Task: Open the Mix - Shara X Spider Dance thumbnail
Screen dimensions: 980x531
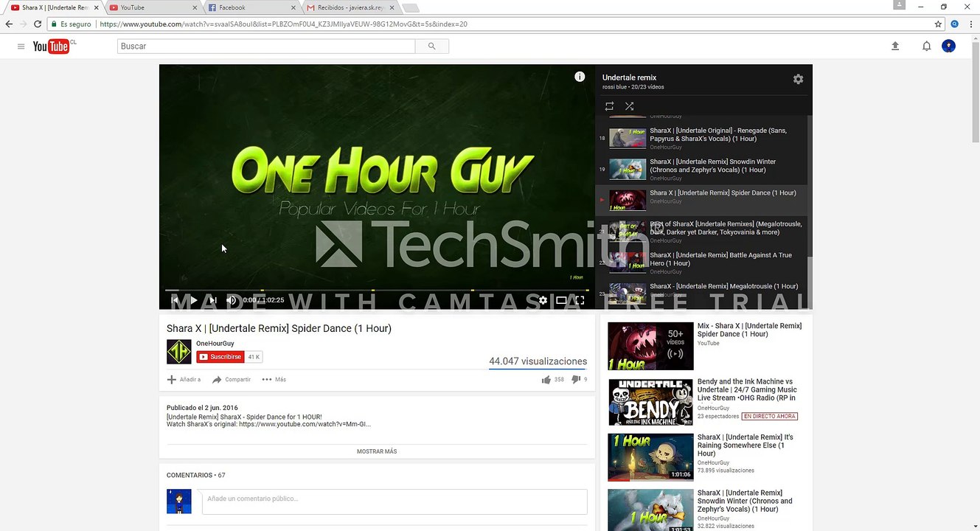Action: coord(650,346)
